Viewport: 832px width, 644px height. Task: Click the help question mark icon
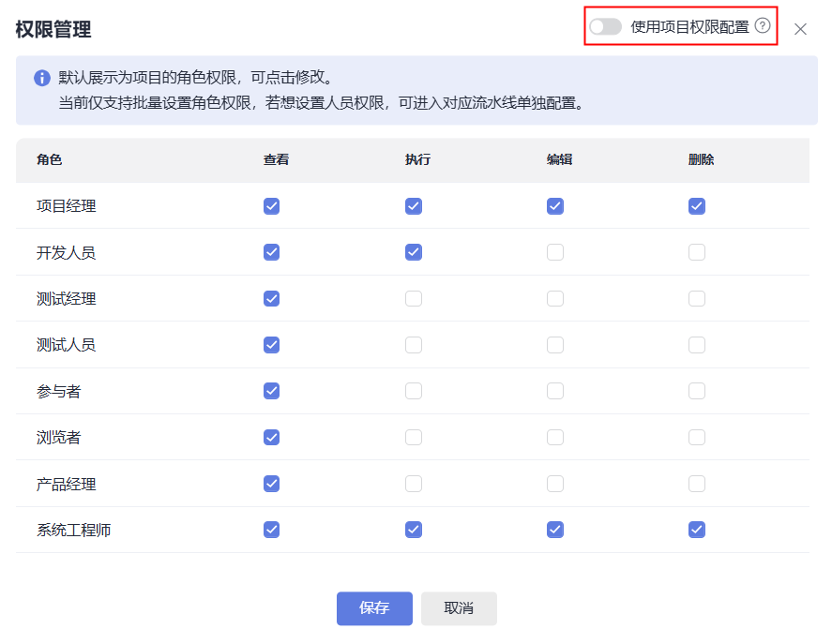tap(763, 26)
